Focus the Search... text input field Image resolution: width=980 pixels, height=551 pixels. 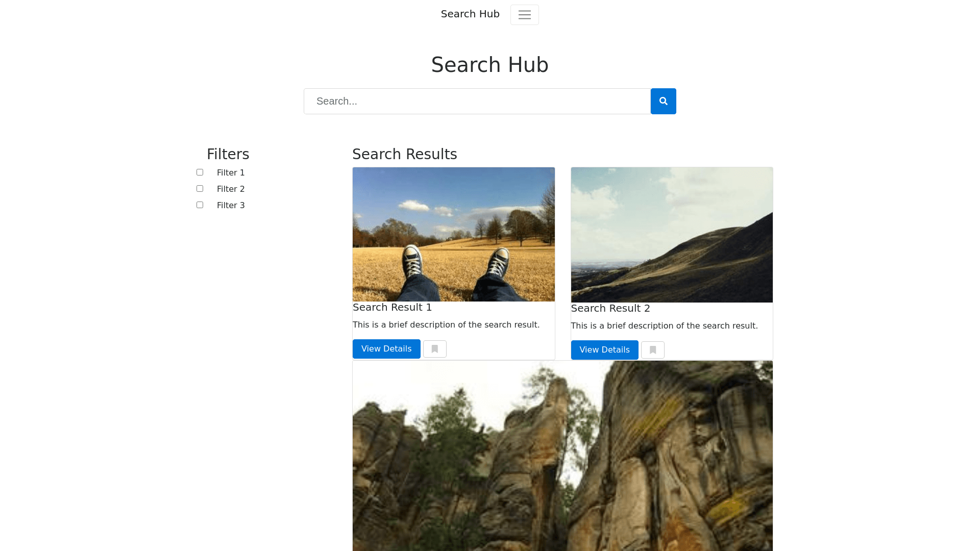(x=477, y=101)
